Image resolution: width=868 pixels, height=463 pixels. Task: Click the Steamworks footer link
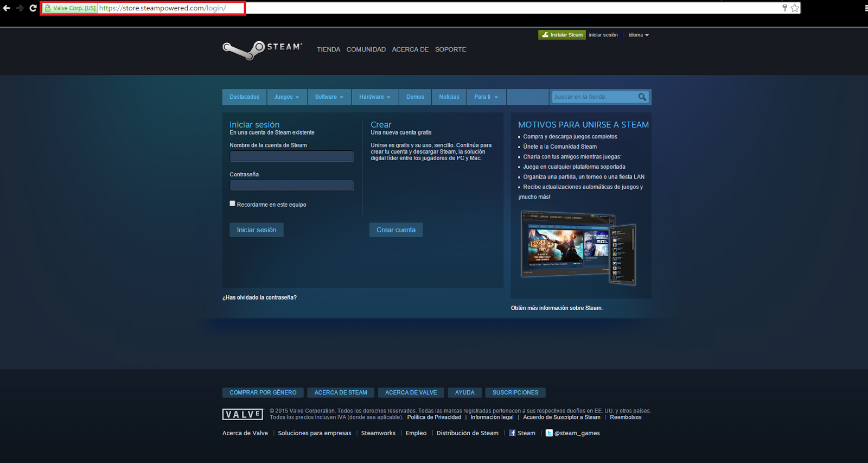coord(378,433)
